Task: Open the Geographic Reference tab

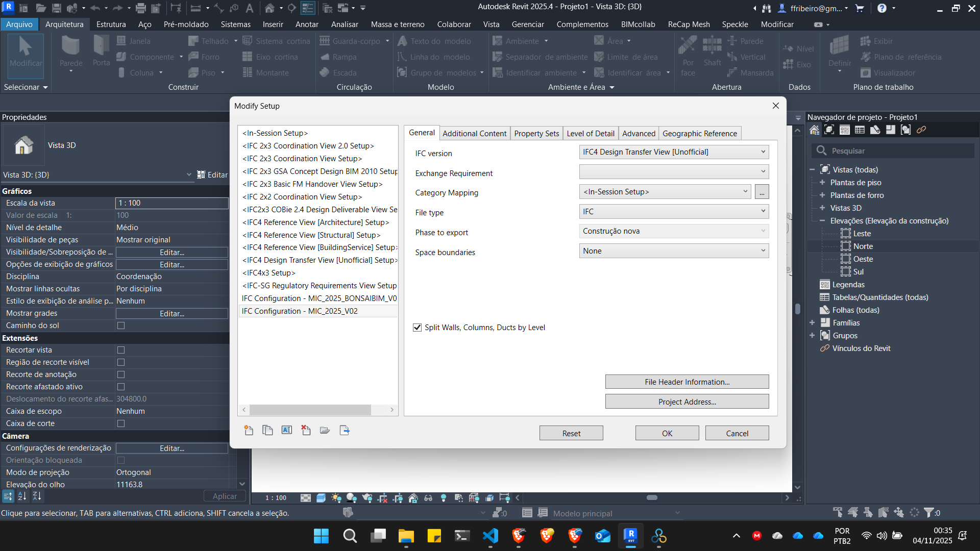Action: [x=699, y=134]
